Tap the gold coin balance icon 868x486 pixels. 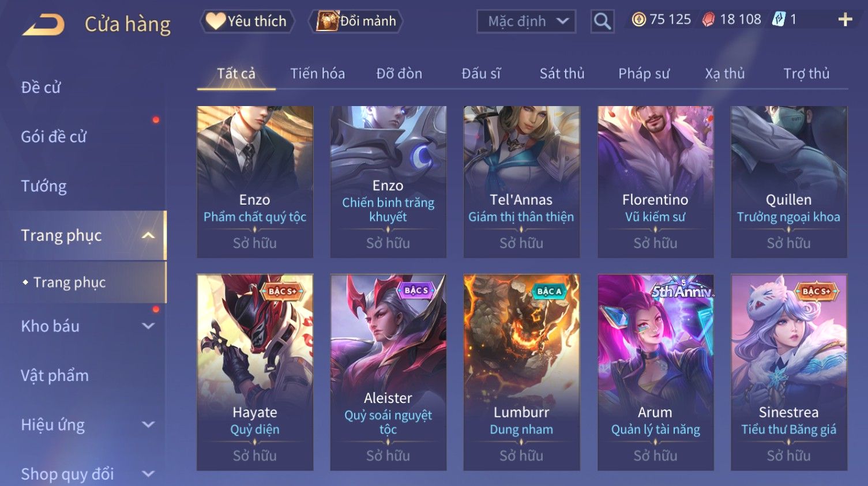[638, 20]
